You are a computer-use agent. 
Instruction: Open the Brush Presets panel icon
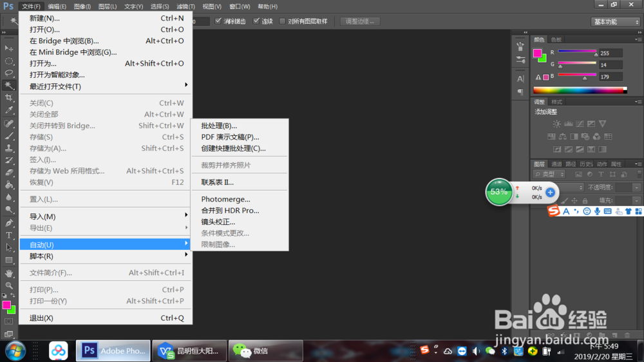(520, 59)
